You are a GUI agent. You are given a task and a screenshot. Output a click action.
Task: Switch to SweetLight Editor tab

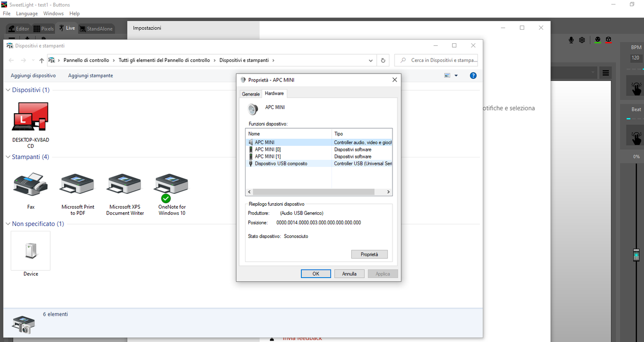click(x=19, y=29)
